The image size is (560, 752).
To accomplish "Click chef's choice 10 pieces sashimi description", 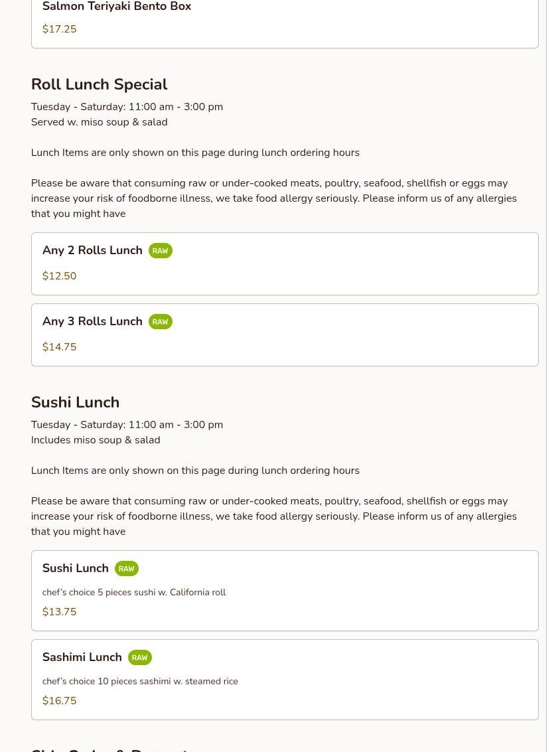I will coord(140,681).
